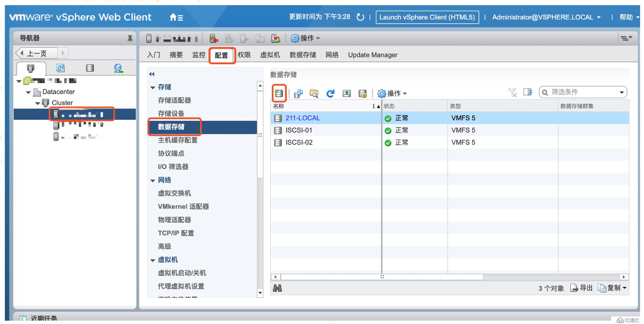
Task: Open host 操作 actions dropdown
Action: coord(305,39)
